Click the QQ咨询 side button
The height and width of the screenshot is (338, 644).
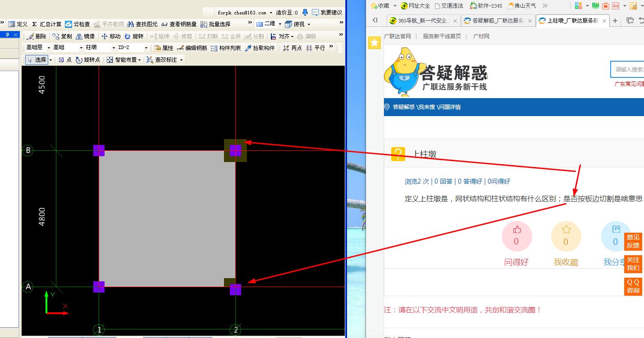coord(633,286)
